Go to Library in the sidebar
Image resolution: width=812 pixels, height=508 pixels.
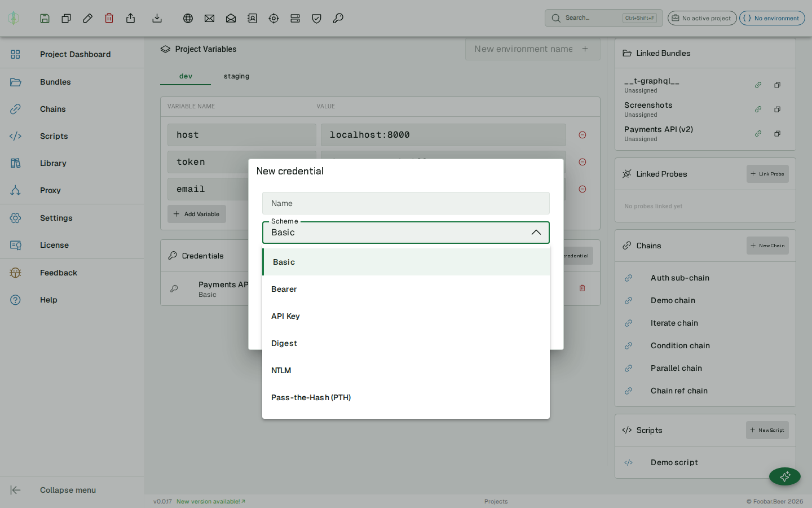[72, 163]
